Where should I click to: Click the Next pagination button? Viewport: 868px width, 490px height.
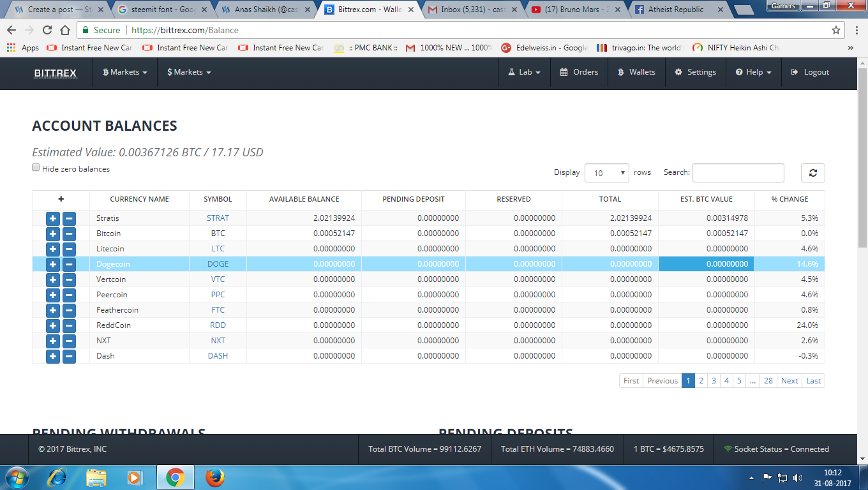(789, 381)
